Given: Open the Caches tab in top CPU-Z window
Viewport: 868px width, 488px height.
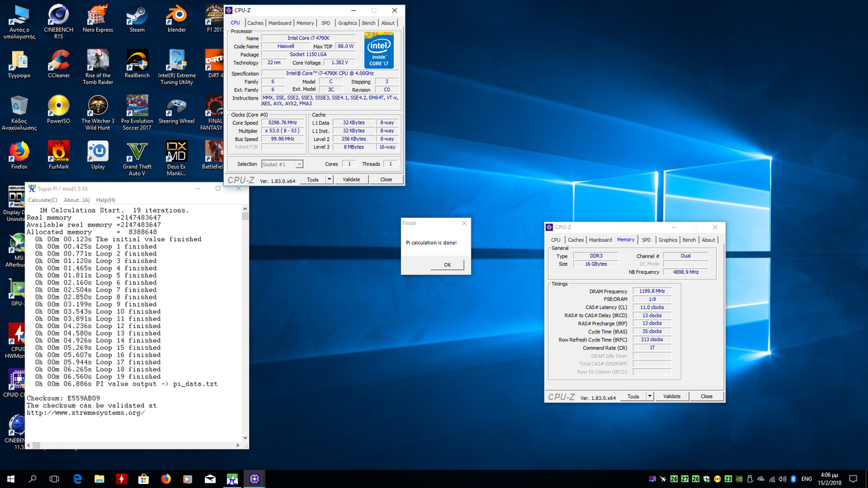Looking at the screenshot, I should 255,23.
